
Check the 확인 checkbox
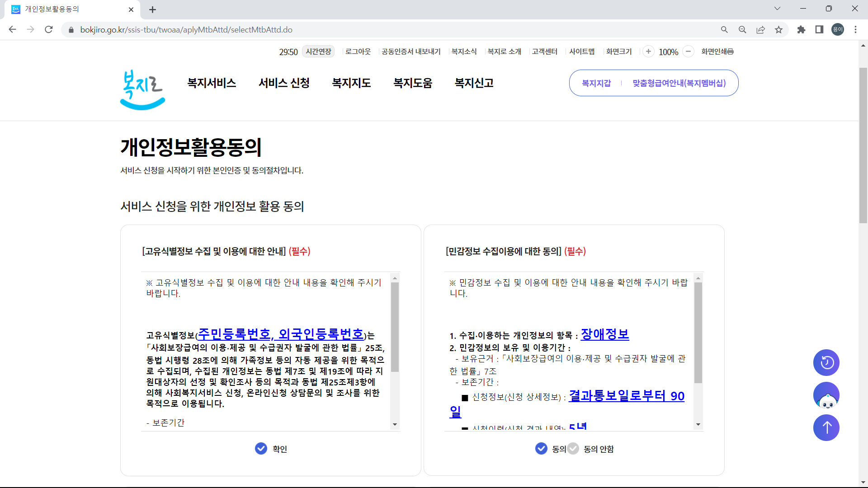click(x=260, y=448)
